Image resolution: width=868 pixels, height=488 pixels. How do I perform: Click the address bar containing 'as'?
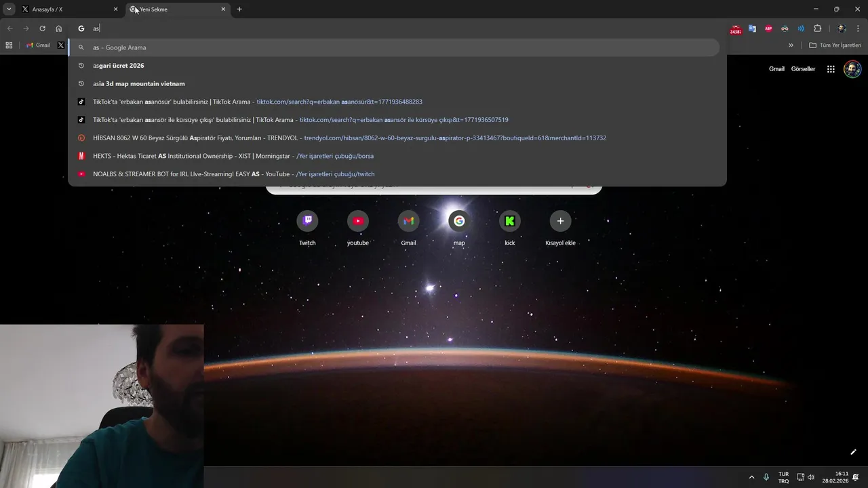click(x=397, y=28)
